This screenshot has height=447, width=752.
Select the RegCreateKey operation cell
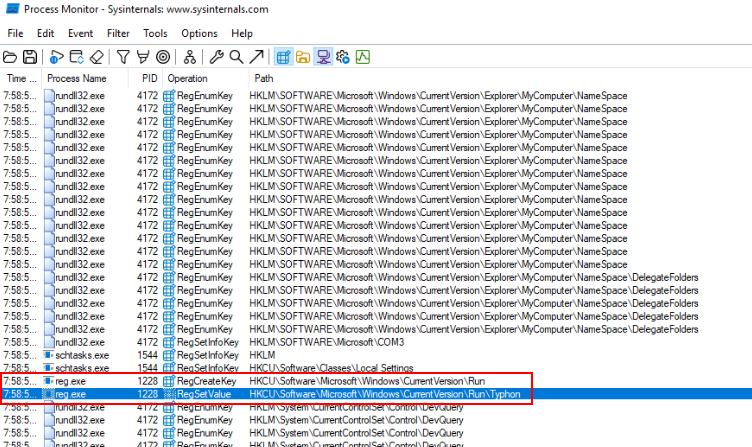206,381
